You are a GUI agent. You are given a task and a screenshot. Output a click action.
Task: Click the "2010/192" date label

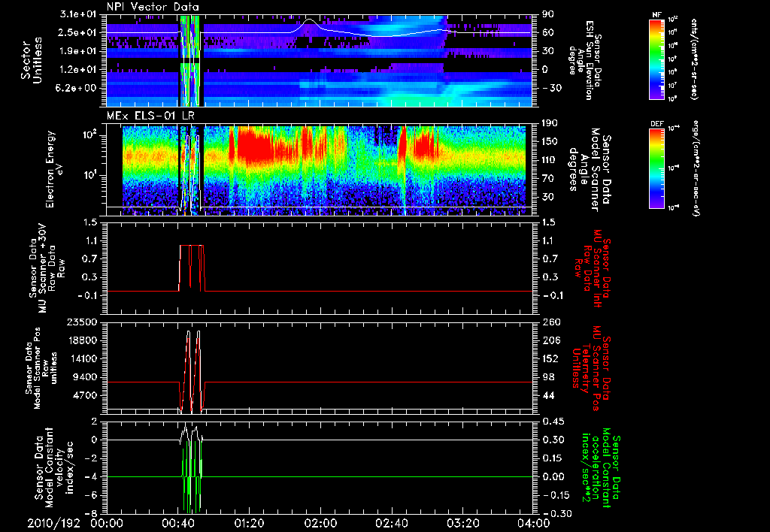coord(53,523)
